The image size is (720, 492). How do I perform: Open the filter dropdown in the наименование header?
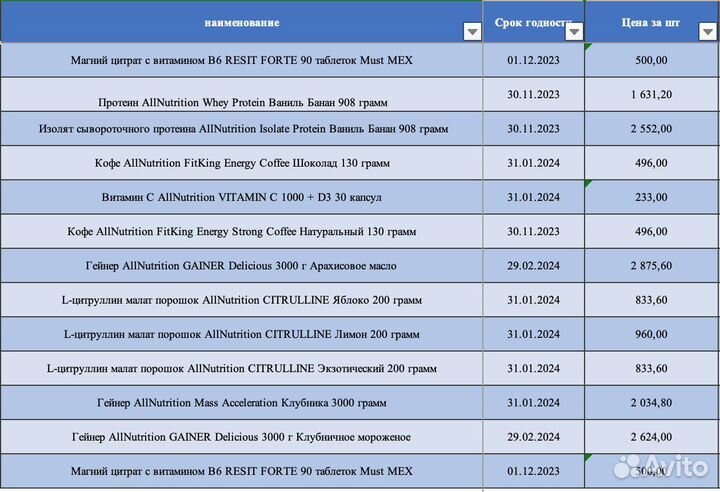472,32
